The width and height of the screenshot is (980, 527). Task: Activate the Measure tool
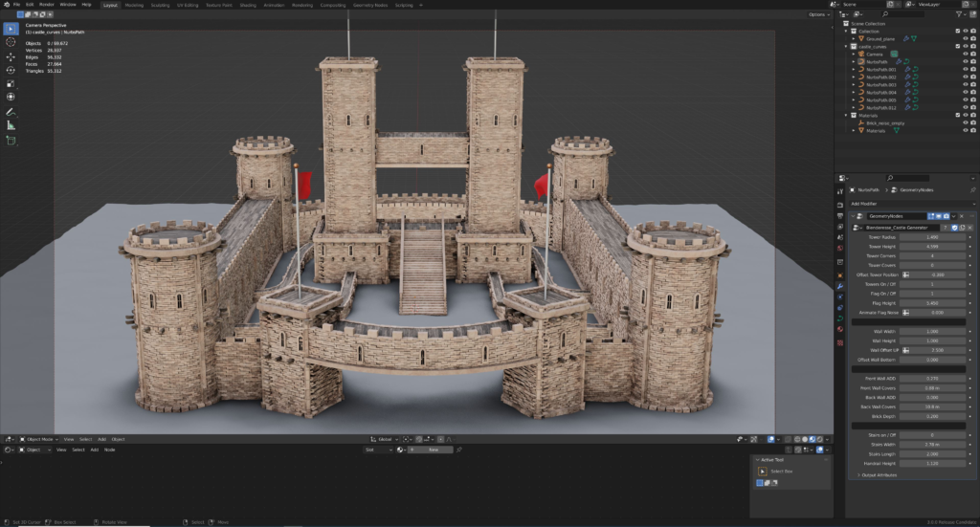(x=11, y=125)
